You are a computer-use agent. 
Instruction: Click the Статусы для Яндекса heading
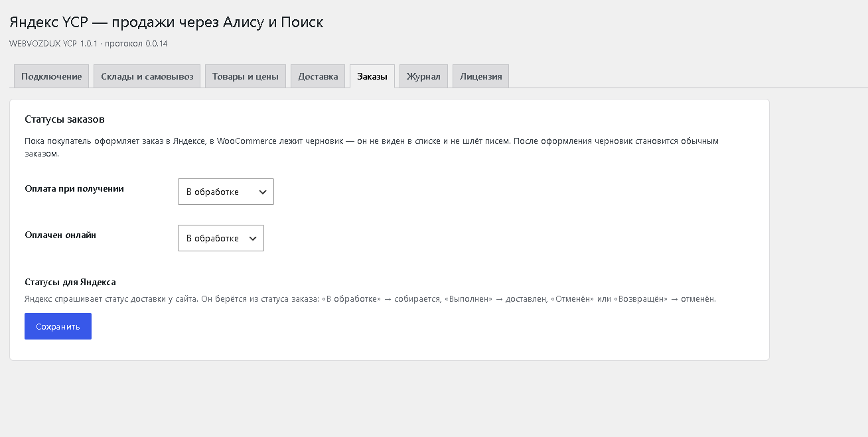tap(70, 282)
